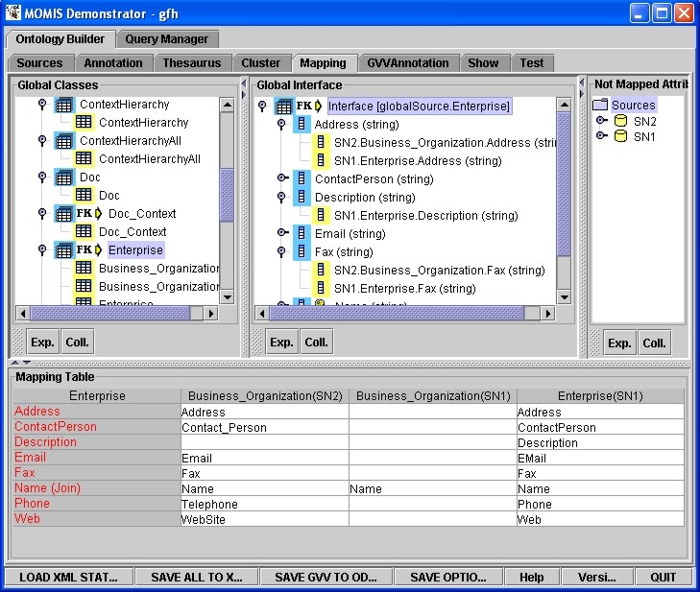This screenshot has height=592, width=700.
Task: Click the QUIT button
Action: click(x=663, y=578)
